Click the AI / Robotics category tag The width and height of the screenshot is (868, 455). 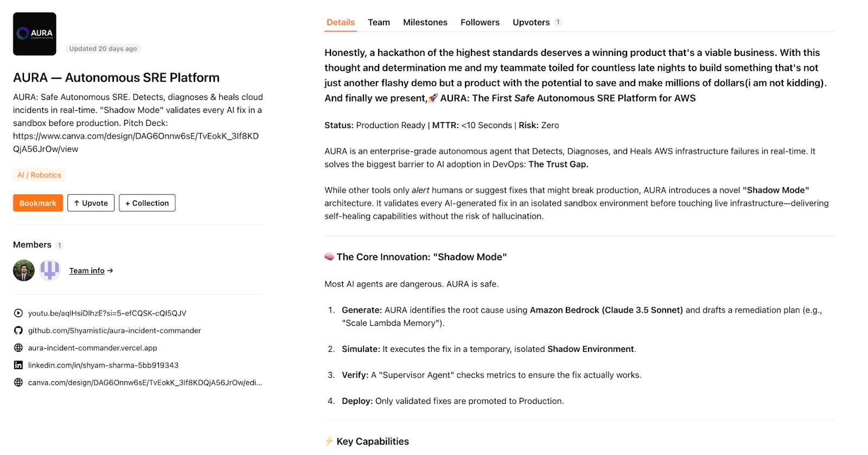point(39,175)
